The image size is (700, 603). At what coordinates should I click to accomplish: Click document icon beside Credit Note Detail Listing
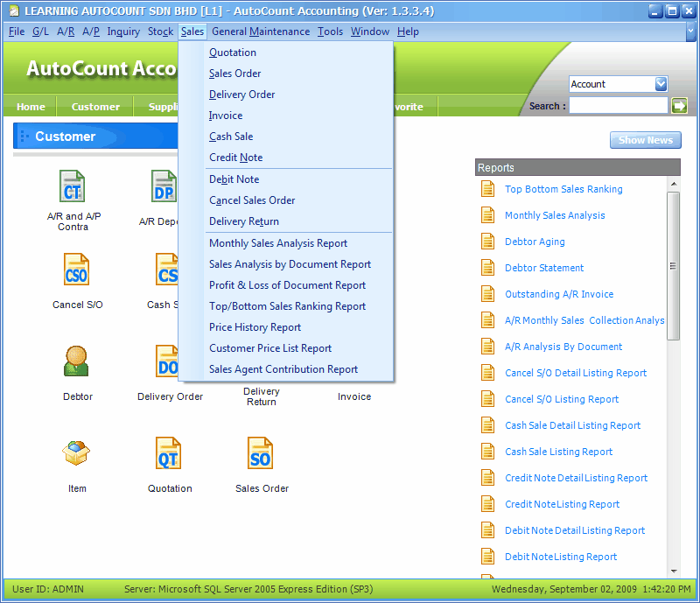[487, 478]
